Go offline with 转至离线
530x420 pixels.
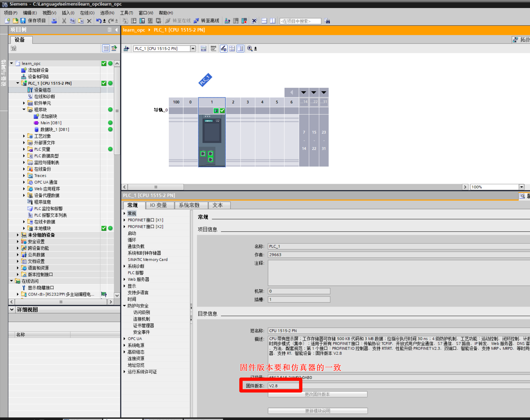point(206,21)
